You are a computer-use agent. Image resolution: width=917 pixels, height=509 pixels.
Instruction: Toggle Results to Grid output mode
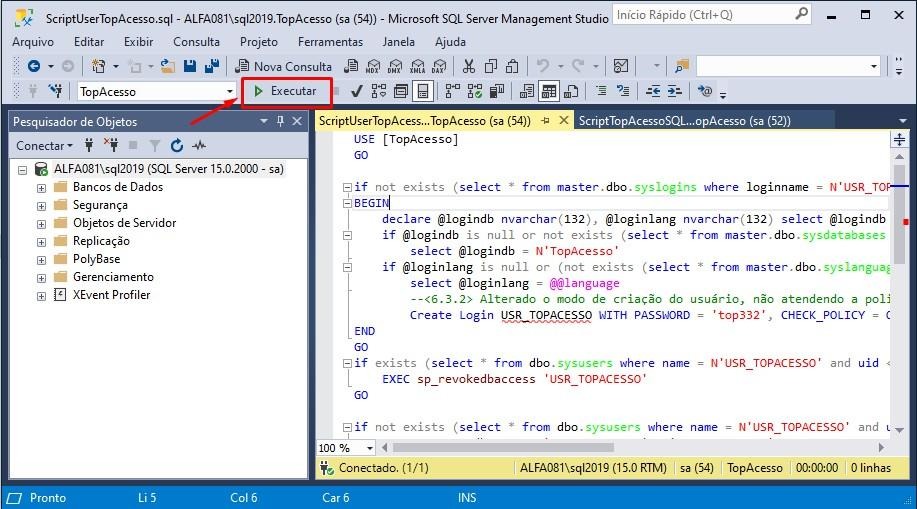coord(548,91)
